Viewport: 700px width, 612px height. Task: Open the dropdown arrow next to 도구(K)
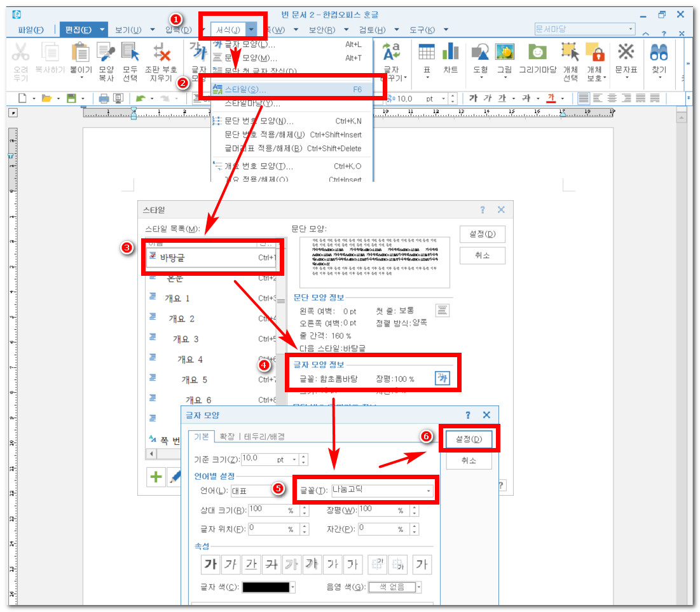click(446, 29)
